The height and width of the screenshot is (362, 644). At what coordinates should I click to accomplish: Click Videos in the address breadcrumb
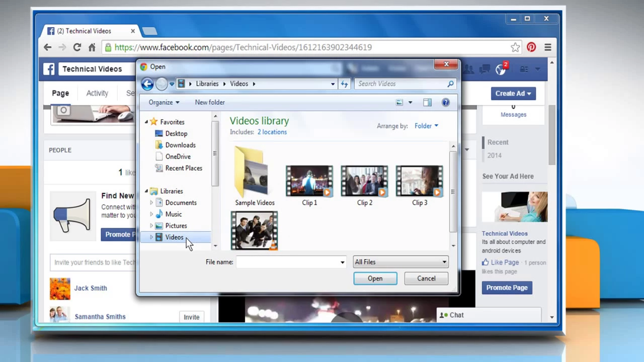point(239,84)
